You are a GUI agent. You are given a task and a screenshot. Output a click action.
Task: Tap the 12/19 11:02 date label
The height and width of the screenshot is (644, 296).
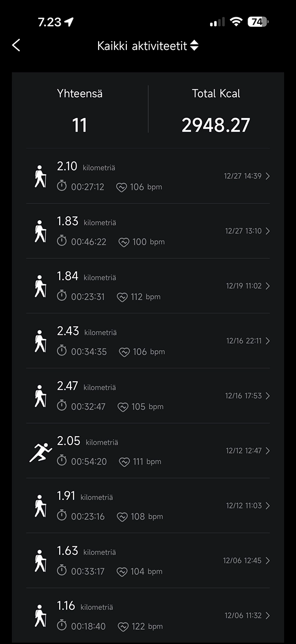point(244,286)
